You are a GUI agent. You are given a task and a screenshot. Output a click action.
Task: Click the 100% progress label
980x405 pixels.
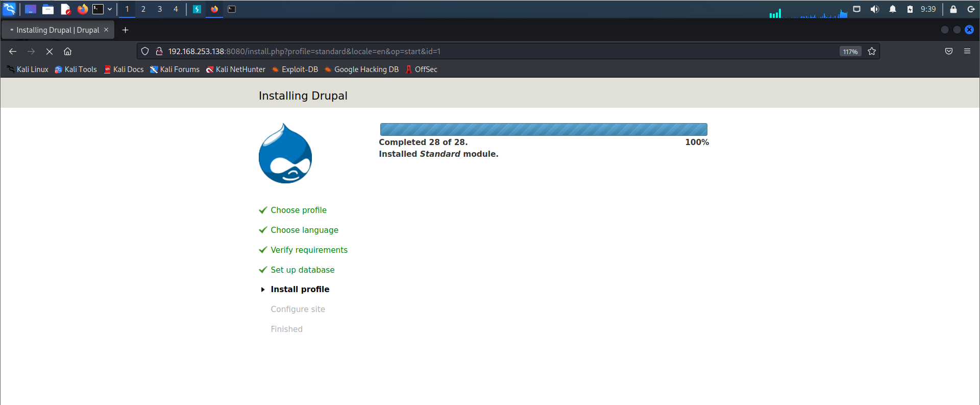(x=697, y=142)
